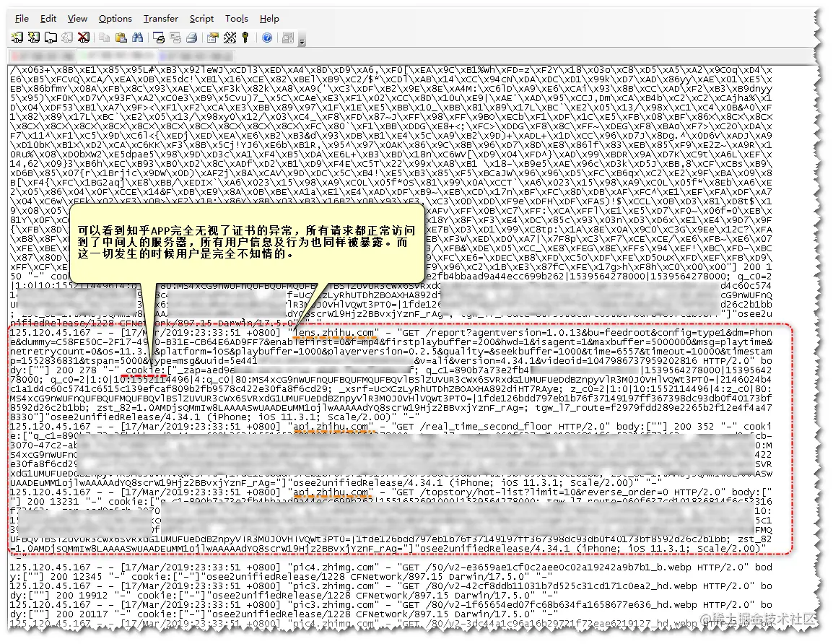The width and height of the screenshot is (833, 644).
Task: Open the Transfer menu
Action: [160, 19]
